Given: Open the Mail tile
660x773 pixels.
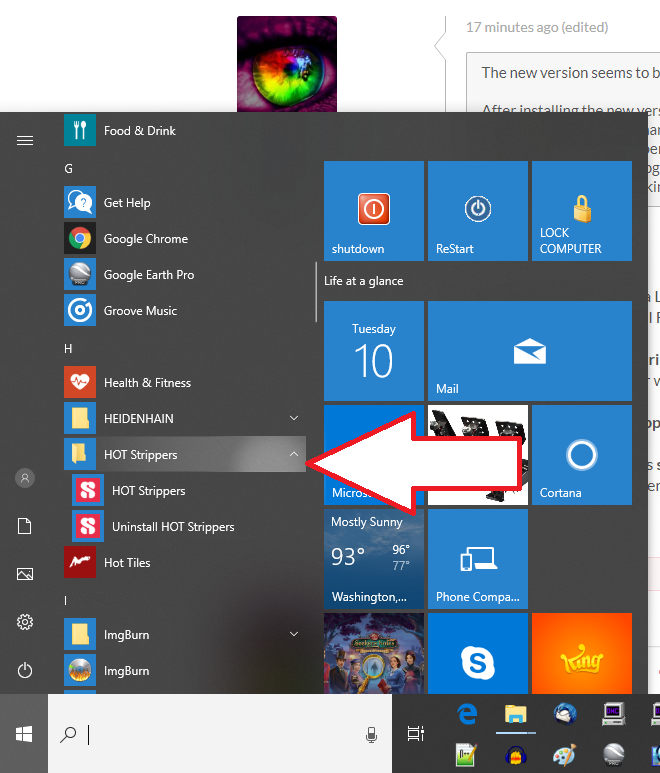Looking at the screenshot, I should point(530,351).
